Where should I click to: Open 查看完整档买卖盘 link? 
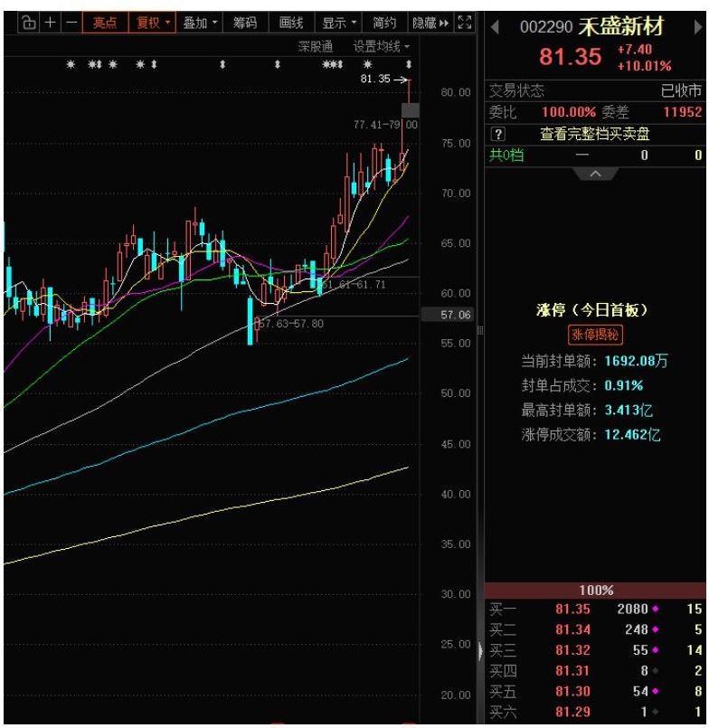click(x=595, y=134)
